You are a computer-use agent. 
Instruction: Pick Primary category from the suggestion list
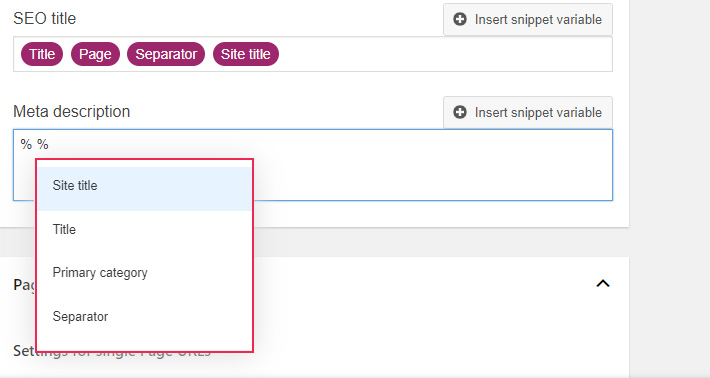pyautogui.click(x=144, y=273)
